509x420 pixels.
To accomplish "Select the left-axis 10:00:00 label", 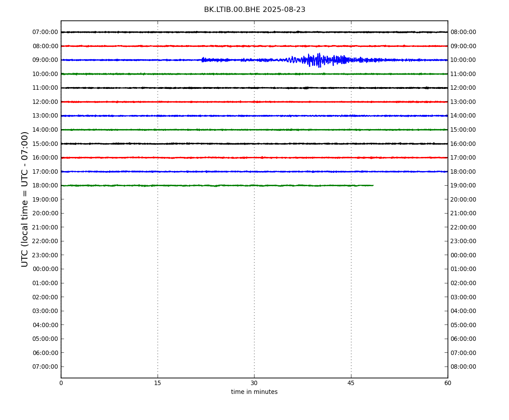I will coord(46,74).
